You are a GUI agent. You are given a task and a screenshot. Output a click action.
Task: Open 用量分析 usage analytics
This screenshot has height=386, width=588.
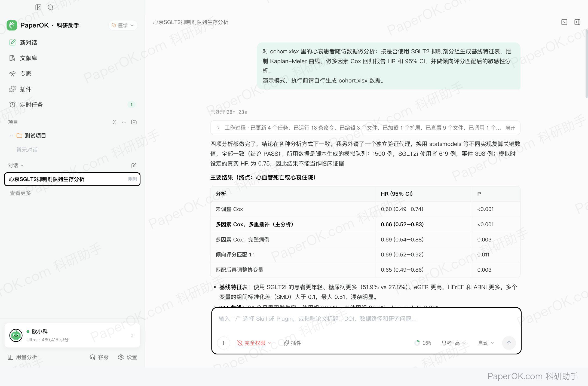[22, 357]
